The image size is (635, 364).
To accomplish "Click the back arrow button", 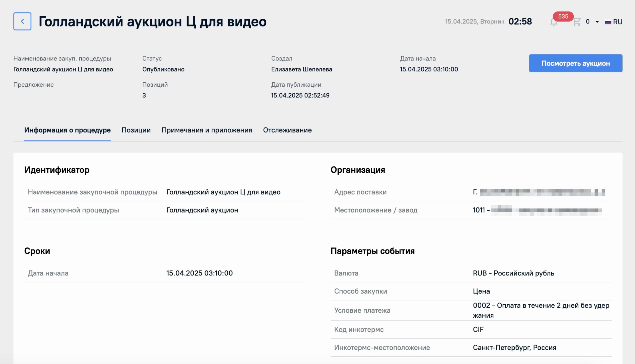I will point(22,21).
